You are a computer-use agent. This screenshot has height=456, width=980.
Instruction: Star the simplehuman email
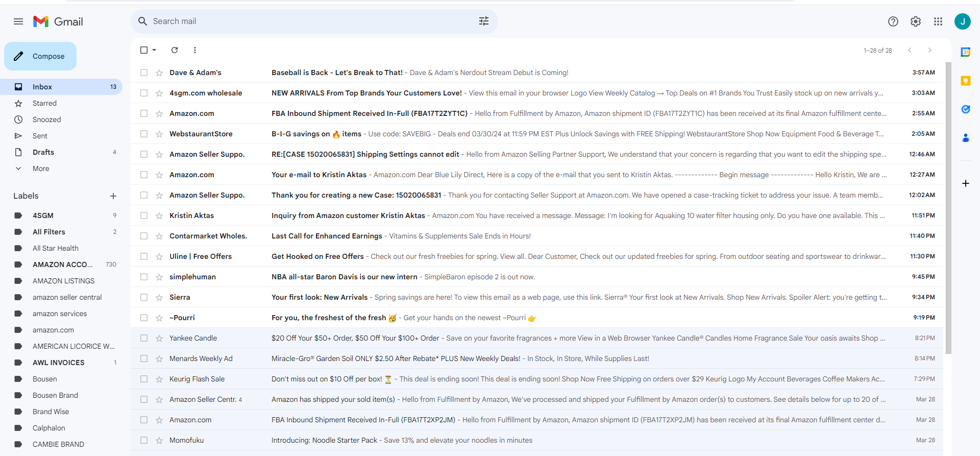click(x=159, y=277)
